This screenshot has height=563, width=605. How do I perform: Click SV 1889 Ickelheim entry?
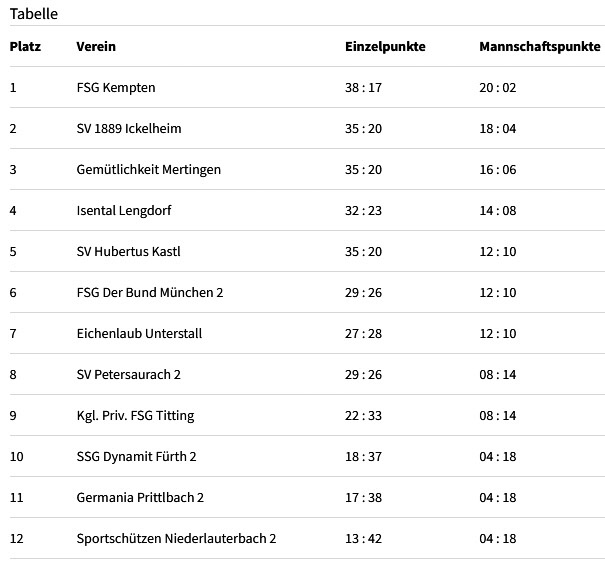tap(129, 128)
